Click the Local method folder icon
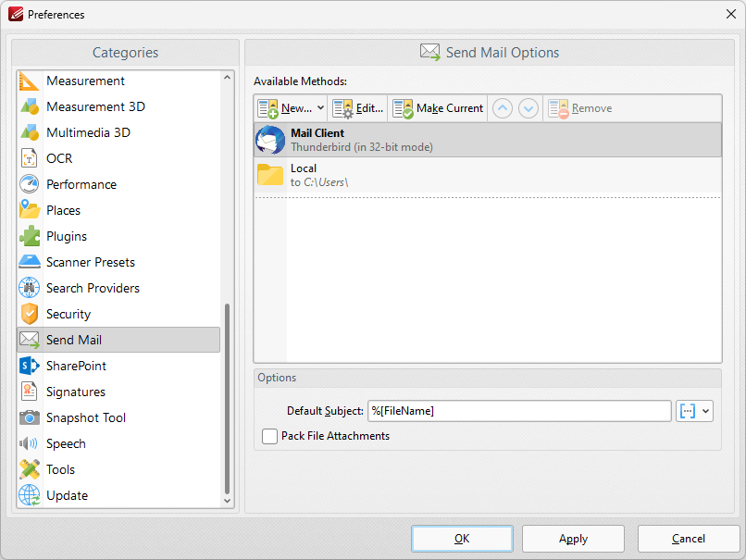The width and height of the screenshot is (746, 560). click(x=269, y=175)
